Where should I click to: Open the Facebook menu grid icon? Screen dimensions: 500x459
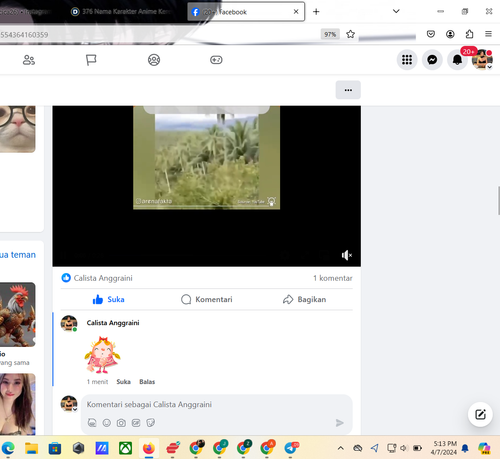pyautogui.click(x=407, y=60)
